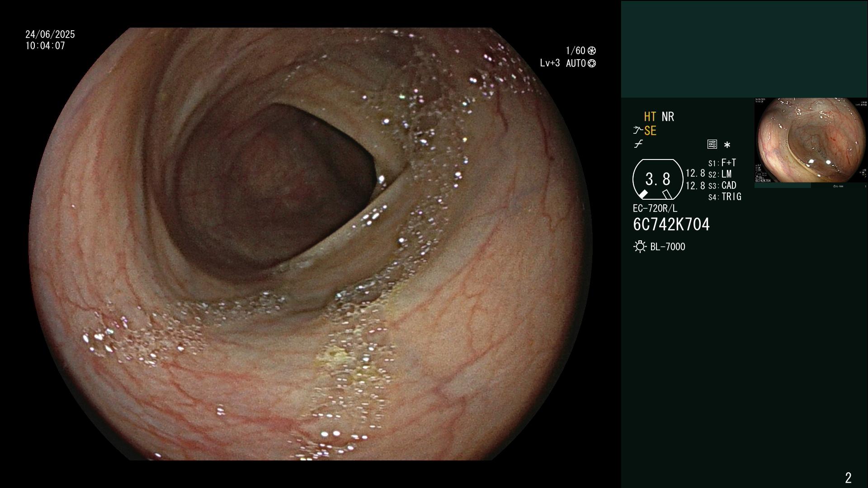Click the hollow channel marker in scope diagram
Viewport: 868px width, 488px height.
(x=667, y=194)
